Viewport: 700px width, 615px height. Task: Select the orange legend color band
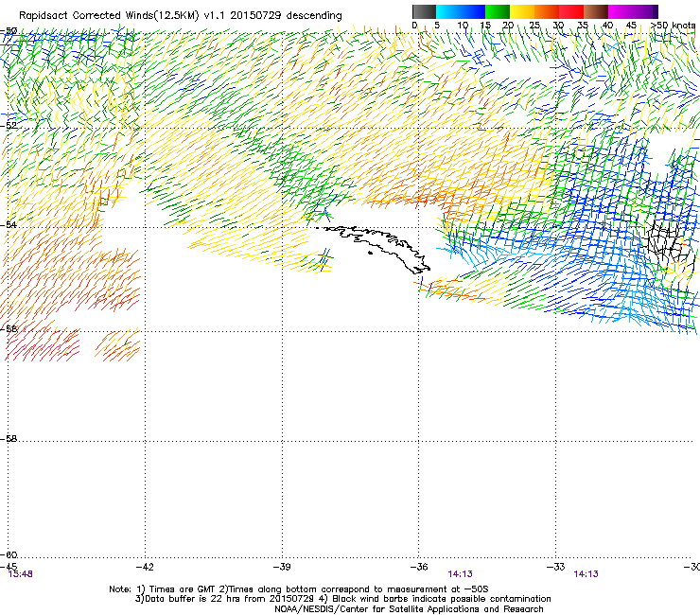coord(547,11)
